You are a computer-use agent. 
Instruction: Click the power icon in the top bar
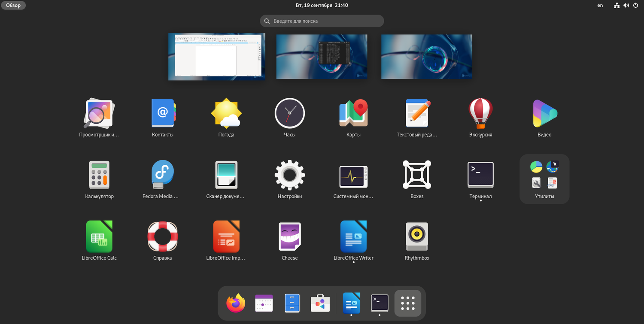636,6
